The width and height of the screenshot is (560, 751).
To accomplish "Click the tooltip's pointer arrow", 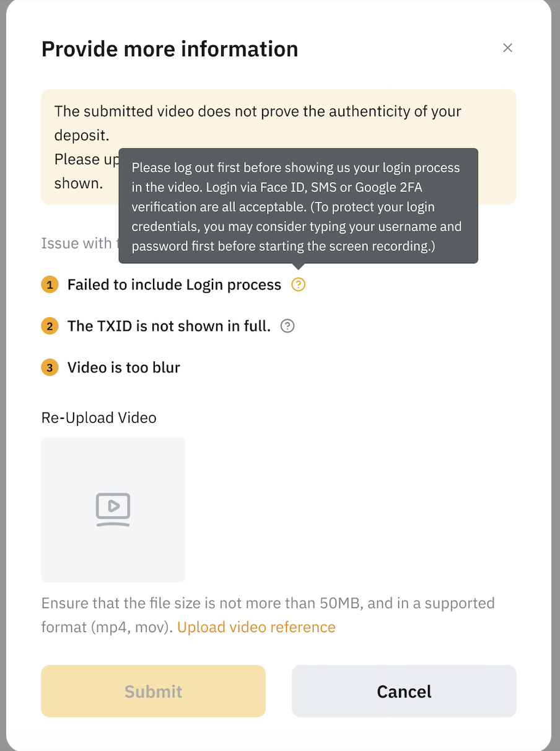I will pos(299,266).
